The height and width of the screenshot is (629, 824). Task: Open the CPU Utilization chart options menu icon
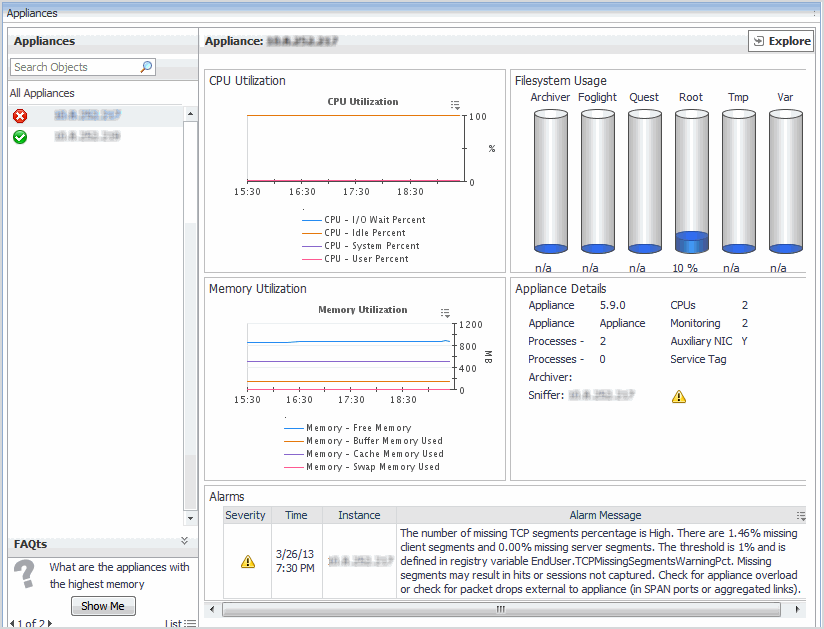coord(455,104)
